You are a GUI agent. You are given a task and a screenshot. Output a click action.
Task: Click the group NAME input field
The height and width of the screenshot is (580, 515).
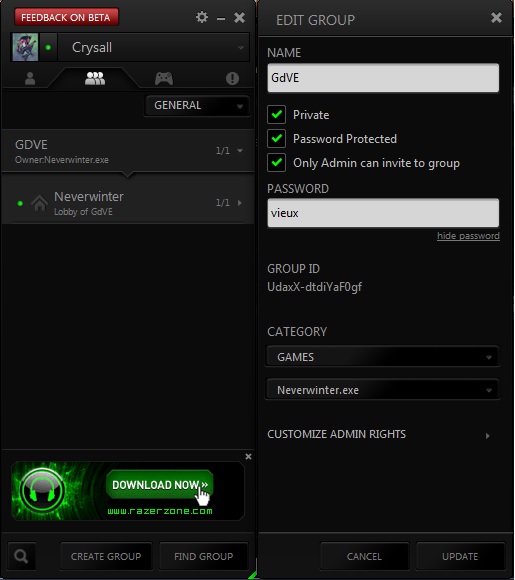point(383,78)
